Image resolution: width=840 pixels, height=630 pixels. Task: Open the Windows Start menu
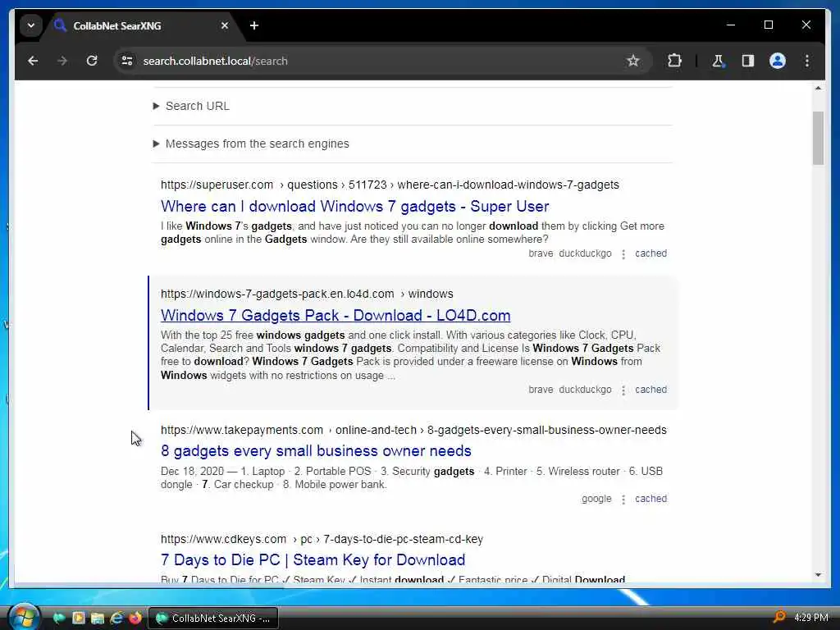pos(24,617)
